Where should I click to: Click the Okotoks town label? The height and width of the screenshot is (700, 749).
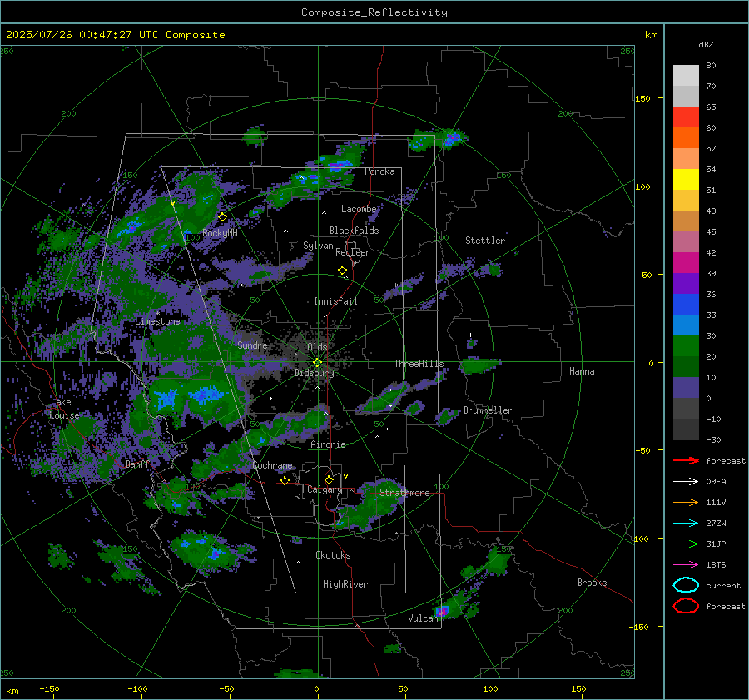point(333,555)
